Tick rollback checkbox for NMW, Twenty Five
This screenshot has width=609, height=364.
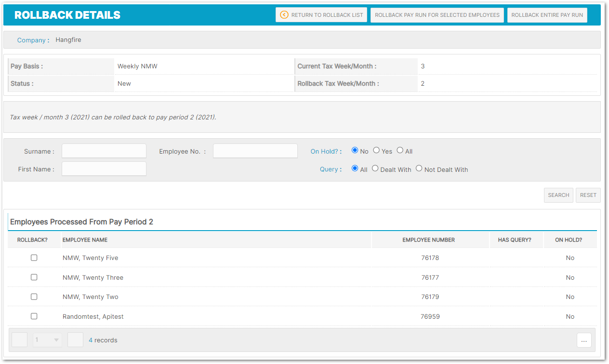34,258
